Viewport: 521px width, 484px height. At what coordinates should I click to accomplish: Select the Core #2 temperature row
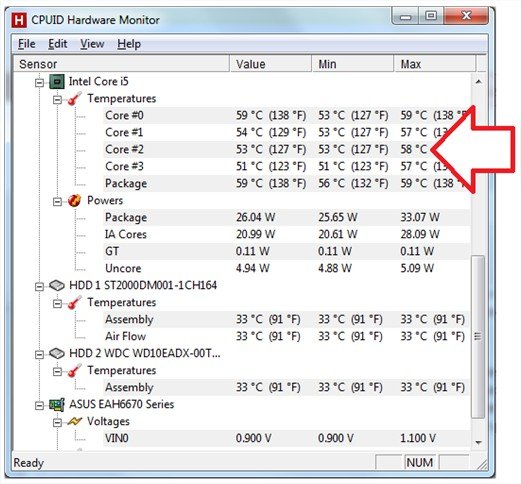pos(287,149)
